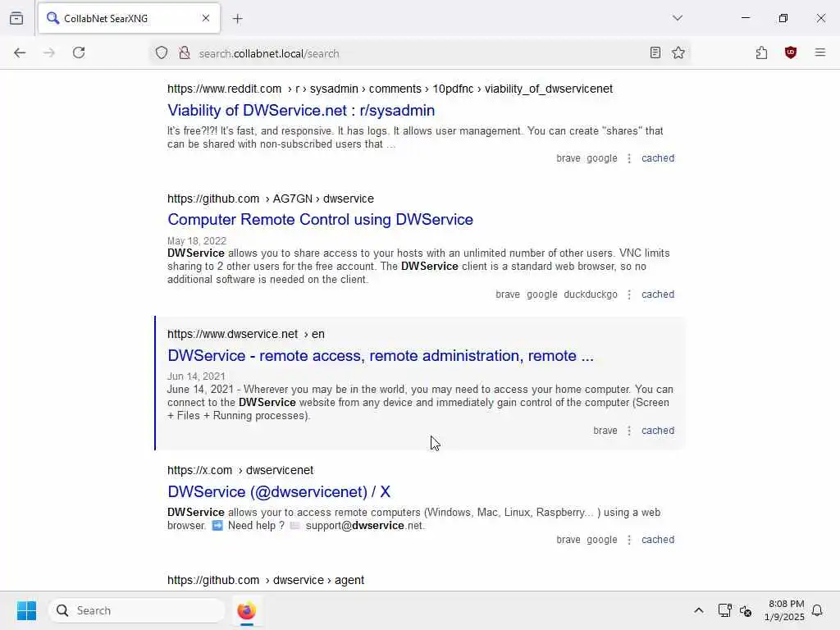Open more options dots for dwservice.net result
The width and height of the screenshot is (840, 630).
tap(629, 430)
